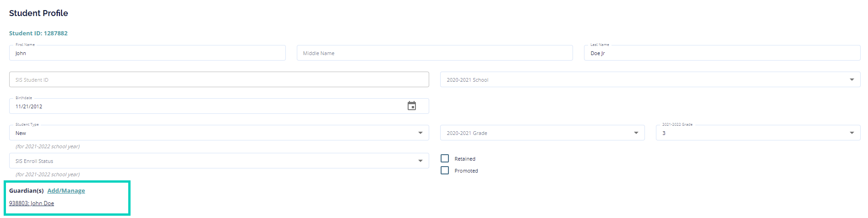Open the birthdate calendar picker
Screen dimensions: 868x218
[x=412, y=106]
